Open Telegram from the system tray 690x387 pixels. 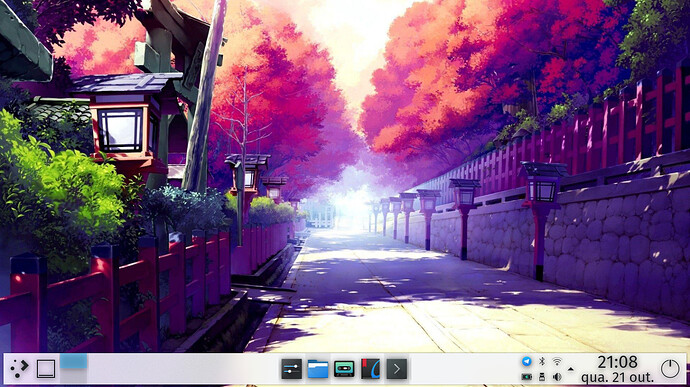(x=526, y=361)
